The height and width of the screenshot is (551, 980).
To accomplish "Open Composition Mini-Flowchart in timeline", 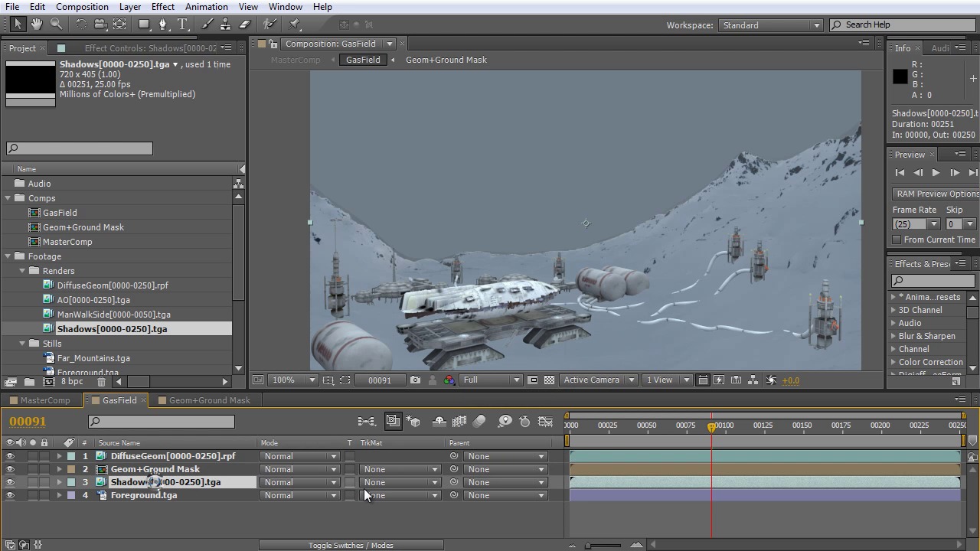I will pyautogui.click(x=367, y=421).
